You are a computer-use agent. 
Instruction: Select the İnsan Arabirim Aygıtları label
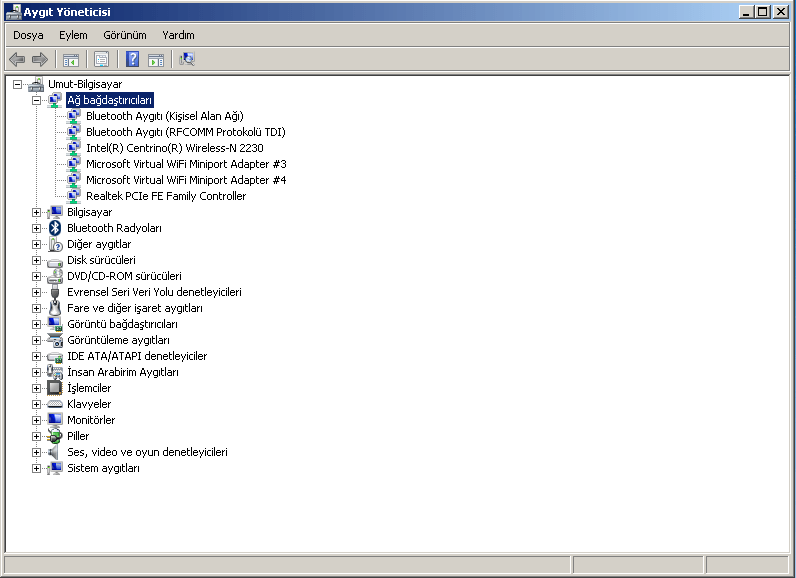(x=123, y=372)
